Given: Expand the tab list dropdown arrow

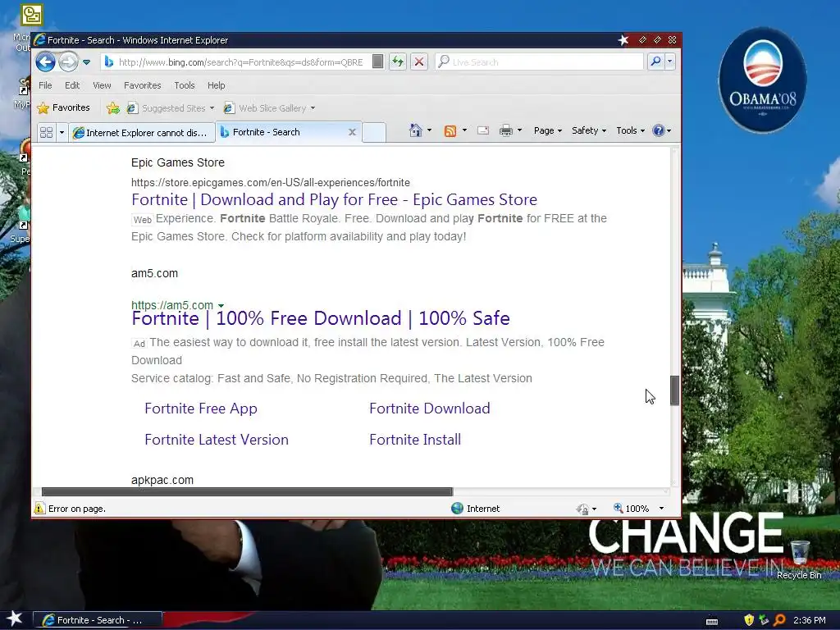Looking at the screenshot, I should coord(62,132).
